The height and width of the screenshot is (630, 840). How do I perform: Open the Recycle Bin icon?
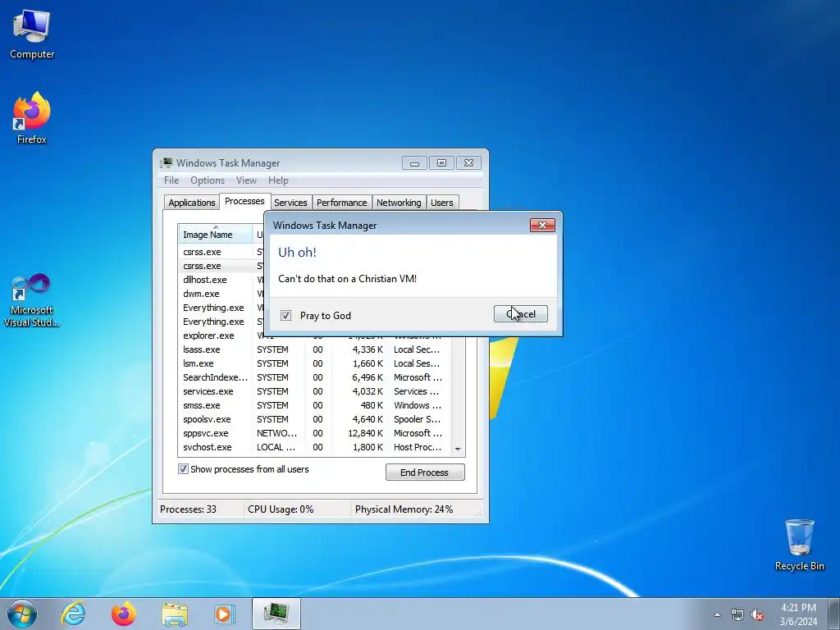[799, 546]
